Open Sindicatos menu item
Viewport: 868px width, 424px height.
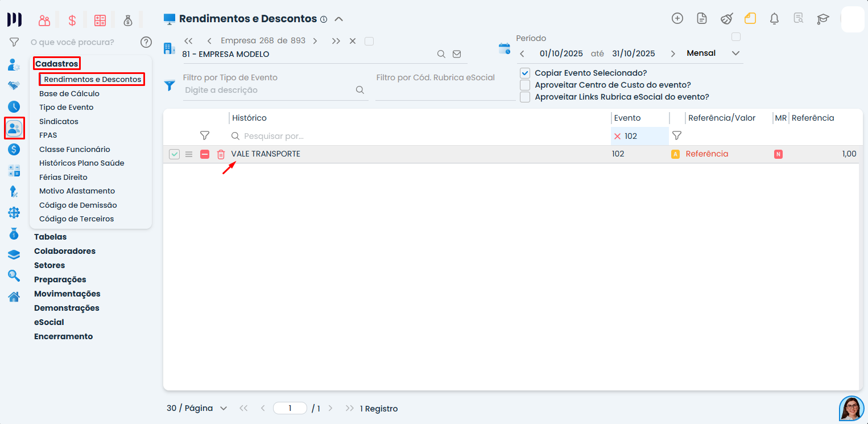(x=59, y=121)
